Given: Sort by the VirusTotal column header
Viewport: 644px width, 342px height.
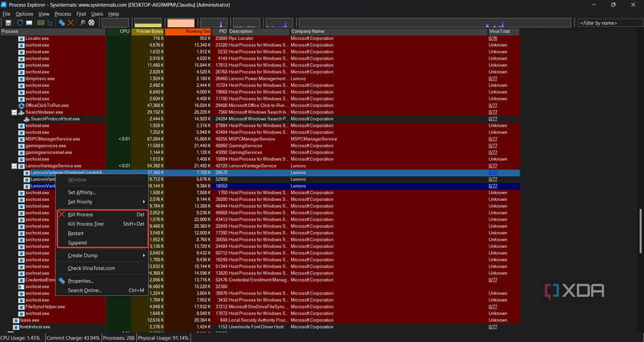Looking at the screenshot, I should click(504, 31).
